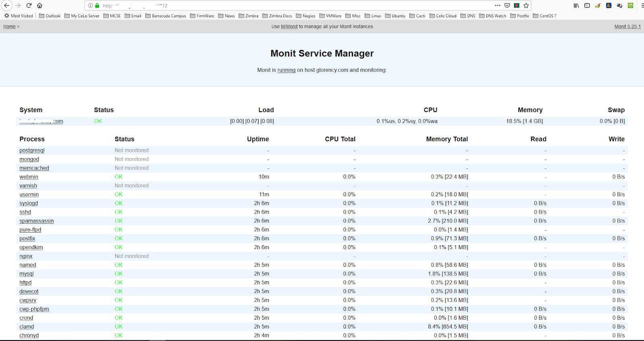Image resolution: width=644 pixels, height=341 pixels.
Task: Open the cwpsrv process link
Action: 28,300
